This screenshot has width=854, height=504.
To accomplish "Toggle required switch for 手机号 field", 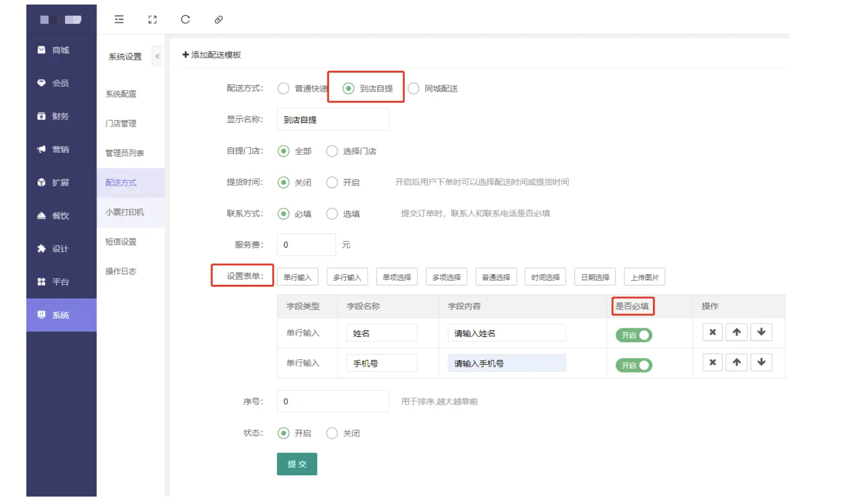I will [634, 365].
